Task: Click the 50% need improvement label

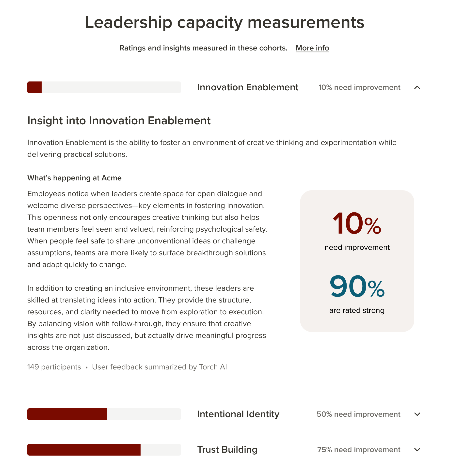Action: tap(358, 414)
